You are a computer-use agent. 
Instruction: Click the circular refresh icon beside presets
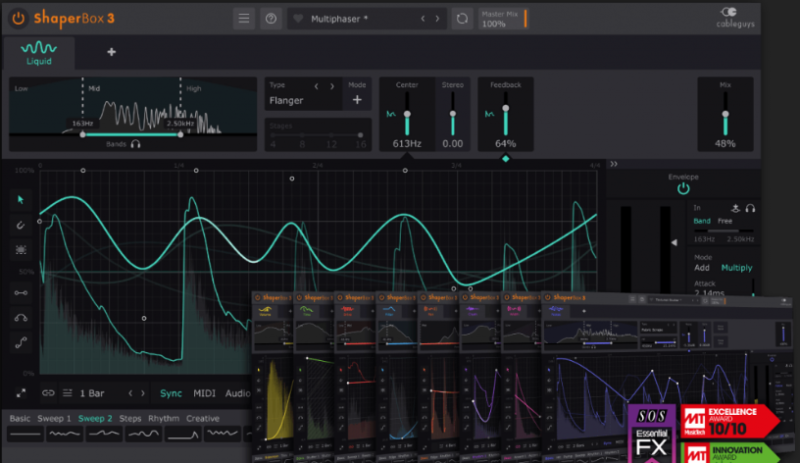pos(462,19)
